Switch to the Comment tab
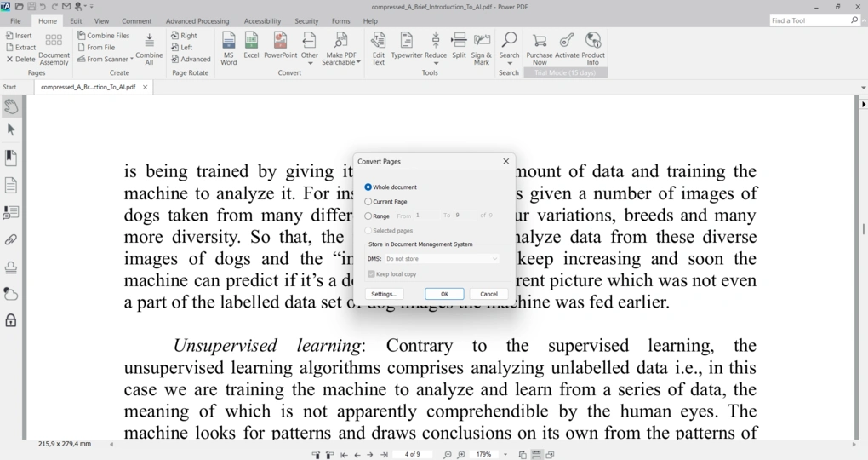Screen dimensions: 868x460 (x=137, y=21)
